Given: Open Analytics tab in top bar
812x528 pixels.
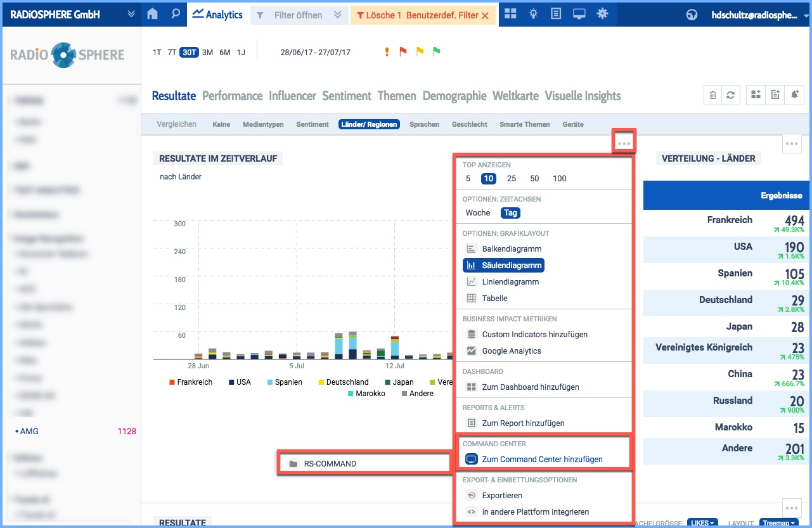Looking at the screenshot, I should pyautogui.click(x=217, y=14).
